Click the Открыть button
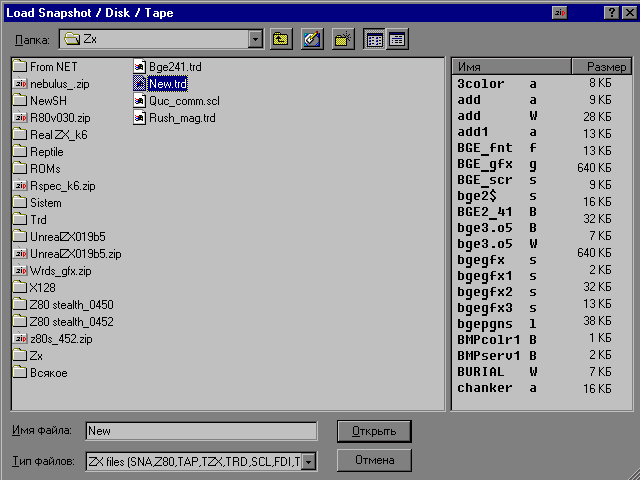The image size is (640, 480). (x=374, y=431)
